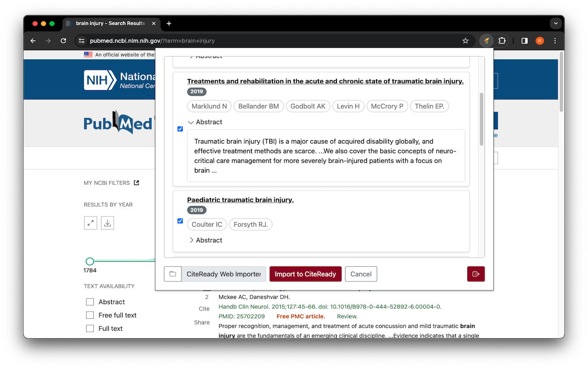
Task: Select the Forsyth RJ. author chip
Action: [x=251, y=224]
